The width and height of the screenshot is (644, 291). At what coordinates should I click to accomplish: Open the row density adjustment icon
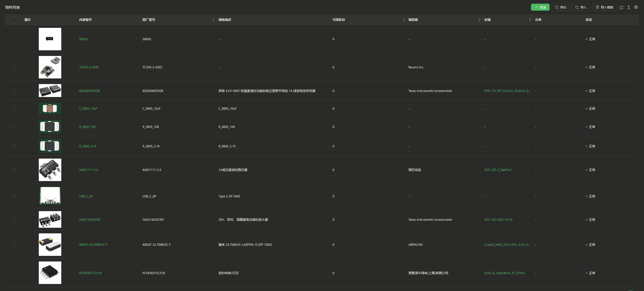(x=629, y=7)
